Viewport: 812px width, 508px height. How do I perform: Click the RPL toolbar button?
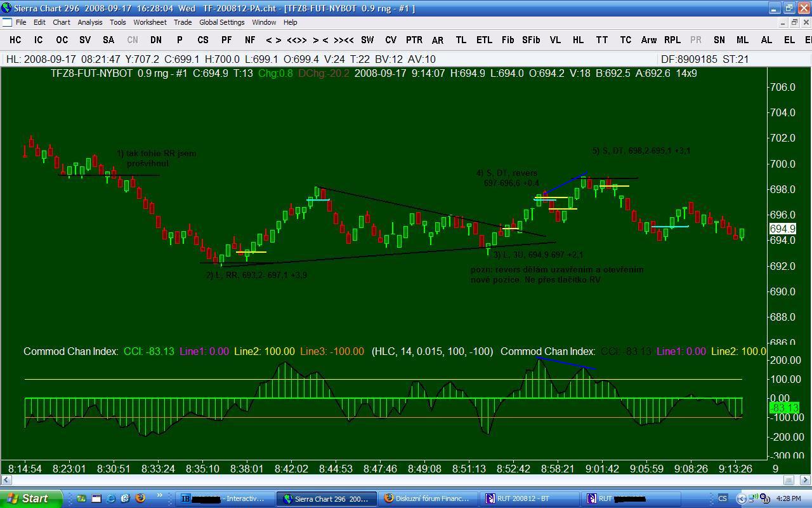pyautogui.click(x=672, y=39)
